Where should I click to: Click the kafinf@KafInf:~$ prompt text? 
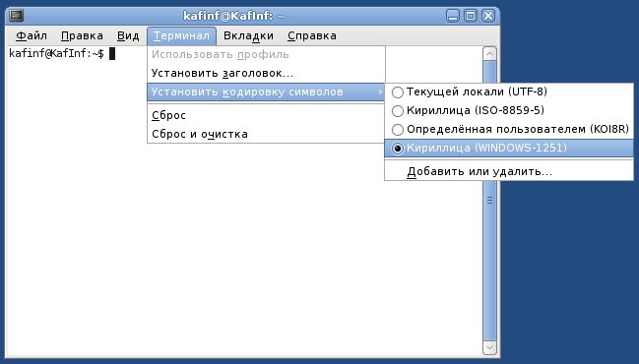coord(56,53)
